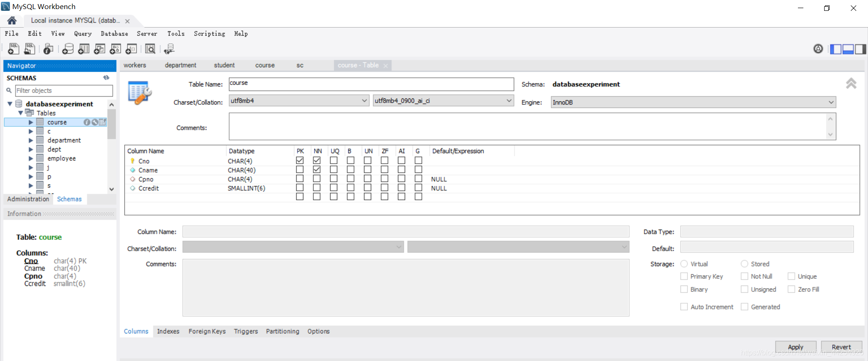The width and height of the screenshot is (868, 361).
Task: Check UN for the Ccredit column
Action: coord(368,188)
